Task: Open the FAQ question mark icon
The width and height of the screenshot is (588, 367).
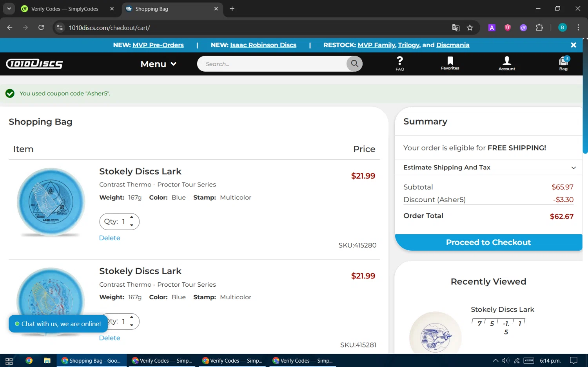Action: 399,63
